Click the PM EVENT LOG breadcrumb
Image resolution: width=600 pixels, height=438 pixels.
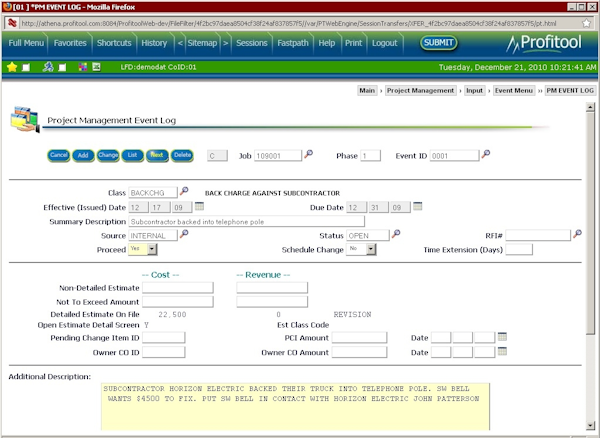(570, 91)
